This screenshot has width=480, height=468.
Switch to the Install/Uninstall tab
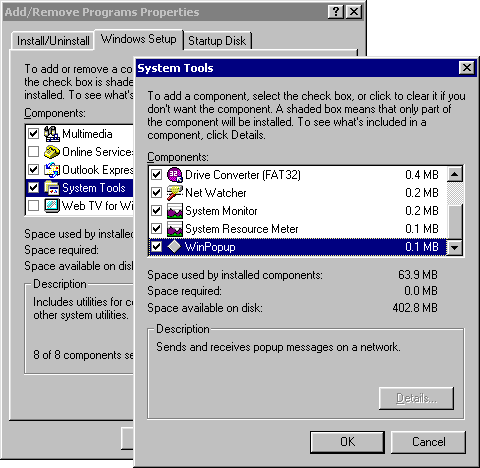click(x=53, y=41)
